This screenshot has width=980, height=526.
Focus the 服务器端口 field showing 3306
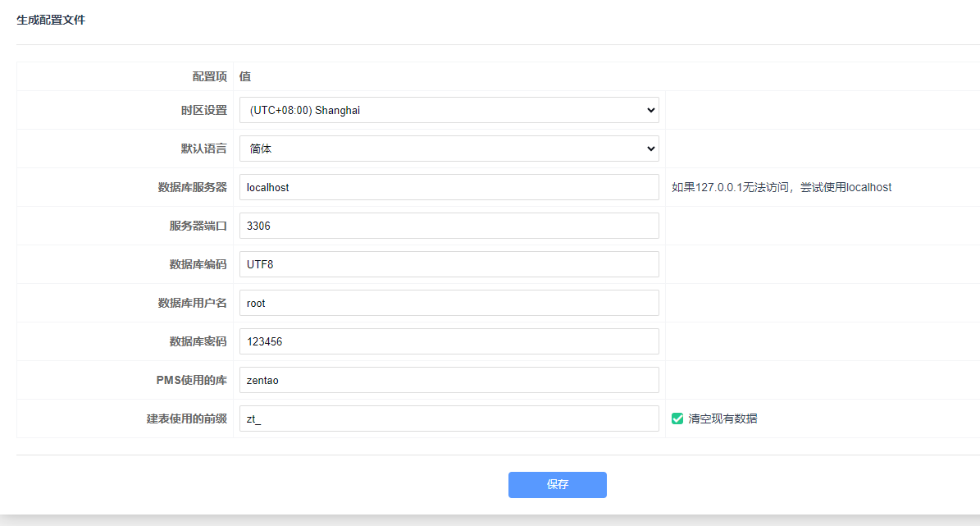(x=449, y=226)
